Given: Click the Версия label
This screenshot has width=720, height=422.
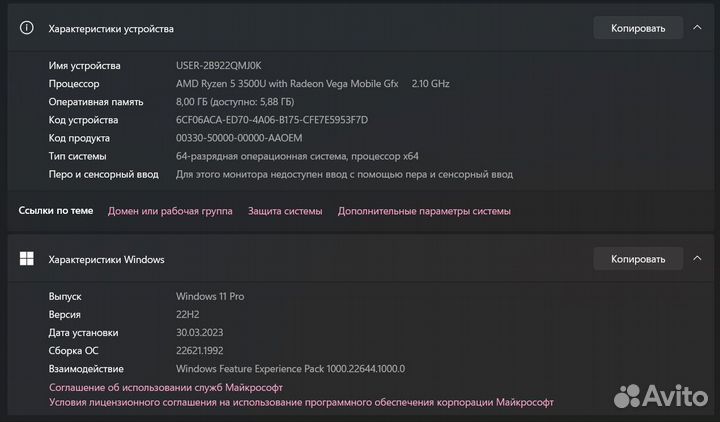Looking at the screenshot, I should [x=65, y=315].
